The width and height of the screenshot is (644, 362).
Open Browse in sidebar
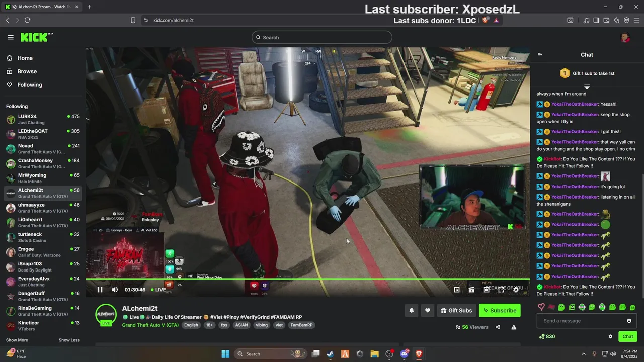tap(22, 71)
